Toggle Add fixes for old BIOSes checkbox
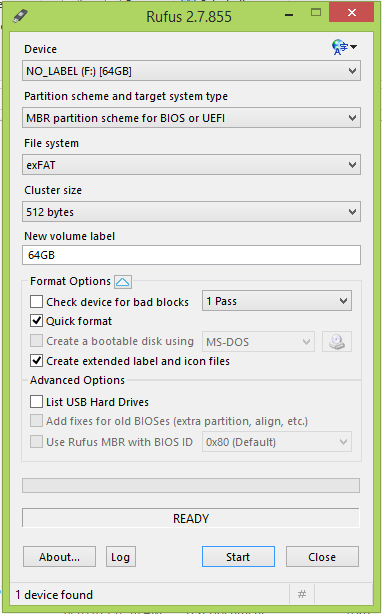 (36, 421)
